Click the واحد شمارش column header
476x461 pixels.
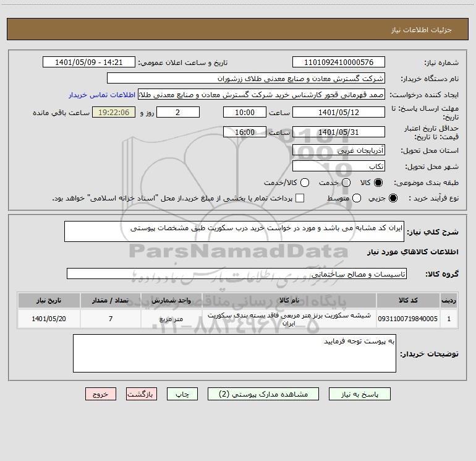pos(171,300)
